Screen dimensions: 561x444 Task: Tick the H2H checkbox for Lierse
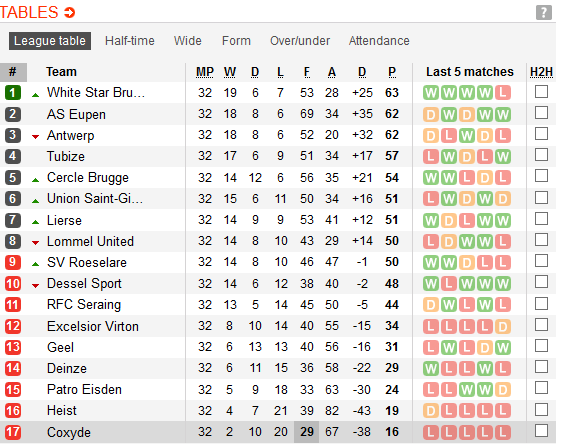point(541,219)
